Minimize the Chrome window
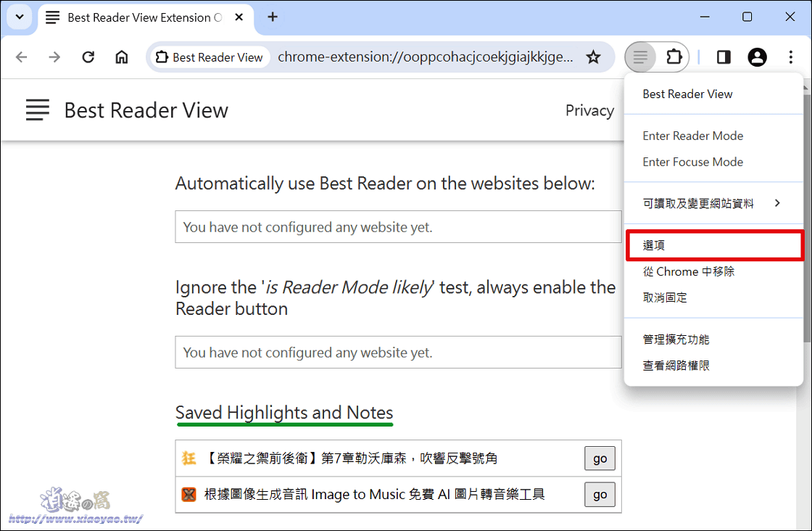This screenshot has height=531, width=812. pos(705,17)
